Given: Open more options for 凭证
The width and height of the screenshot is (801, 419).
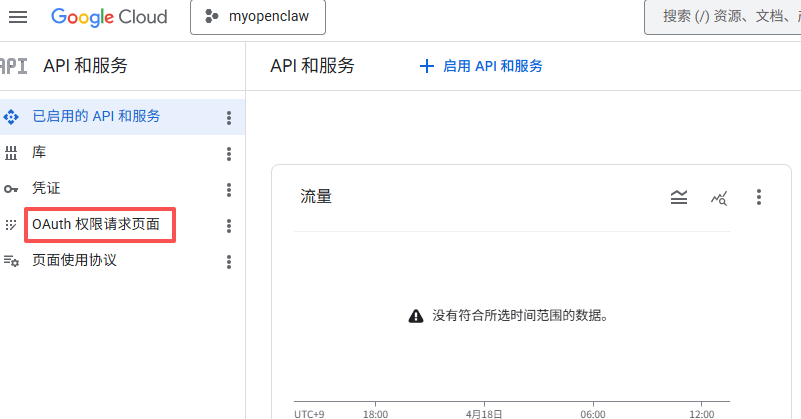Looking at the screenshot, I should (x=229, y=190).
